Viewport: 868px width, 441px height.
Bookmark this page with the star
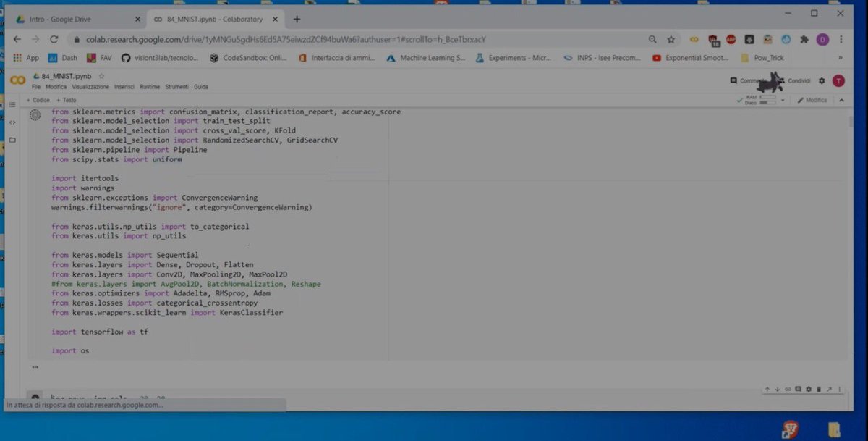click(671, 39)
